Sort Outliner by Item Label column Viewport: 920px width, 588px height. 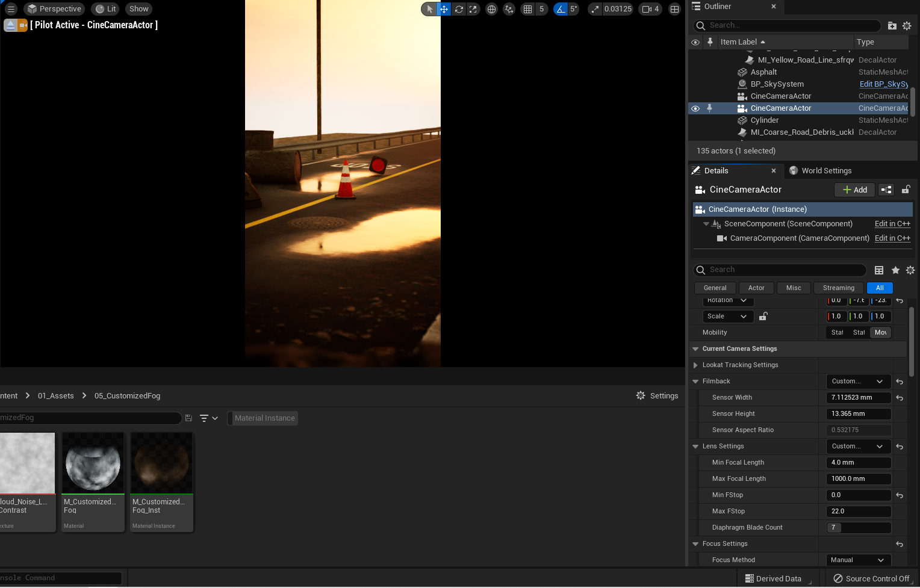786,42
